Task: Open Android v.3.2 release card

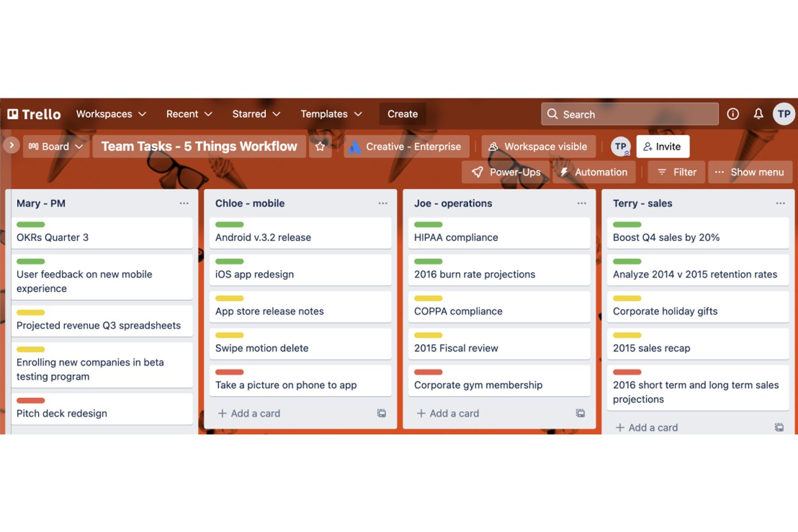Action: [x=300, y=233]
